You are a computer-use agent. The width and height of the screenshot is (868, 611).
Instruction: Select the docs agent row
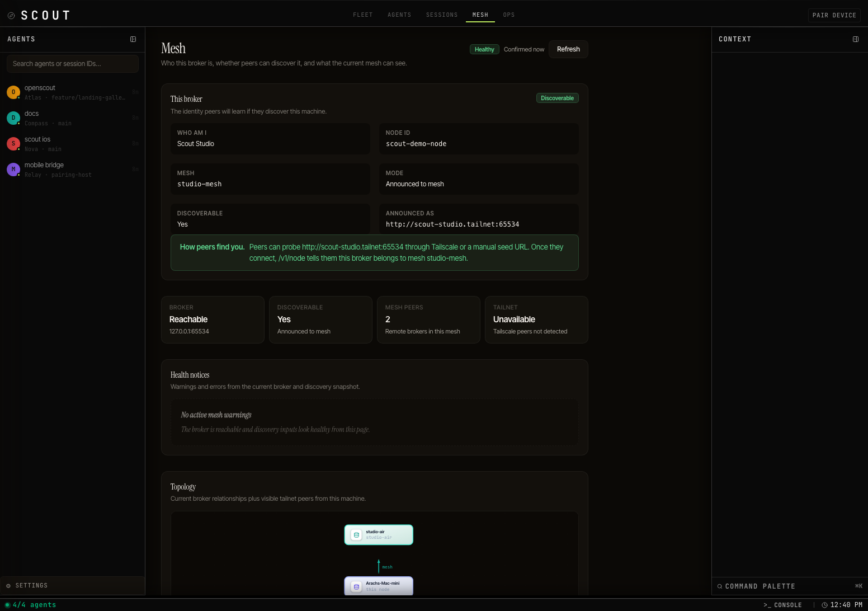73,118
